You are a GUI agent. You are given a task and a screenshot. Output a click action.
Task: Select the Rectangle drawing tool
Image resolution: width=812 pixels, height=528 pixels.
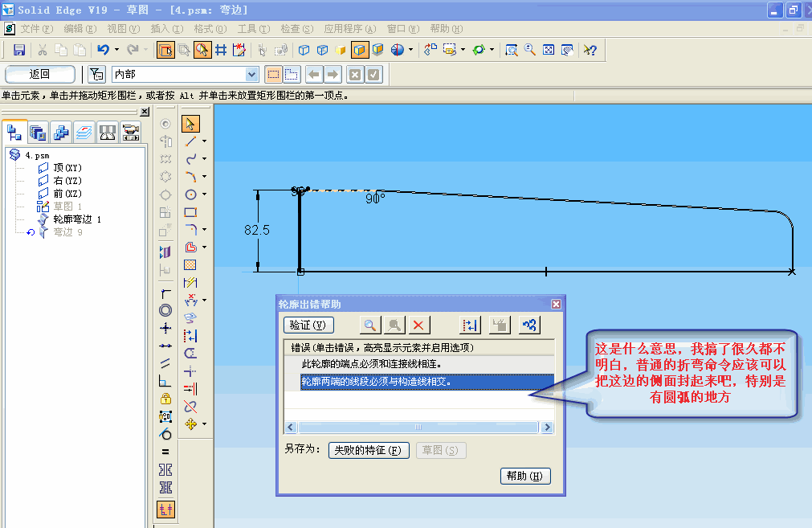pyautogui.click(x=190, y=212)
